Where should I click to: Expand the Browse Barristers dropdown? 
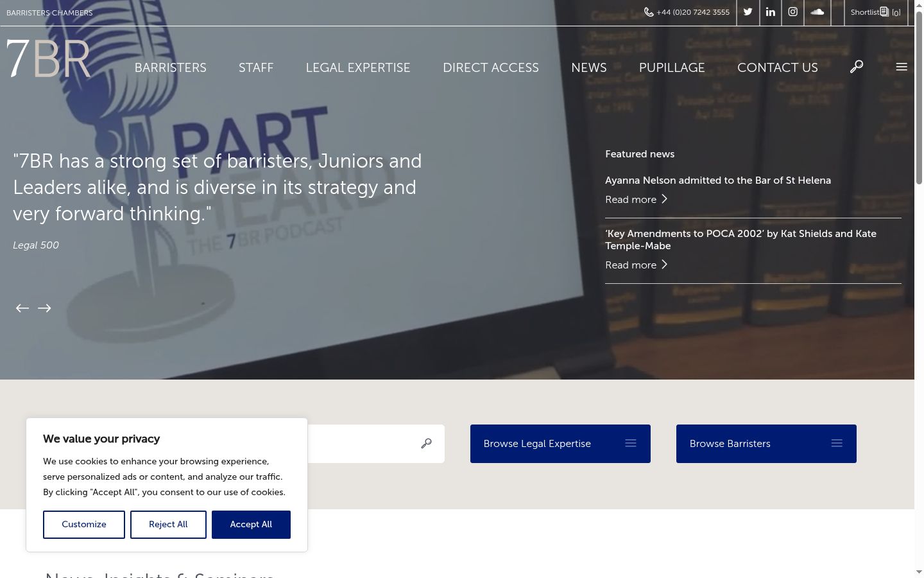pyautogui.click(x=766, y=444)
